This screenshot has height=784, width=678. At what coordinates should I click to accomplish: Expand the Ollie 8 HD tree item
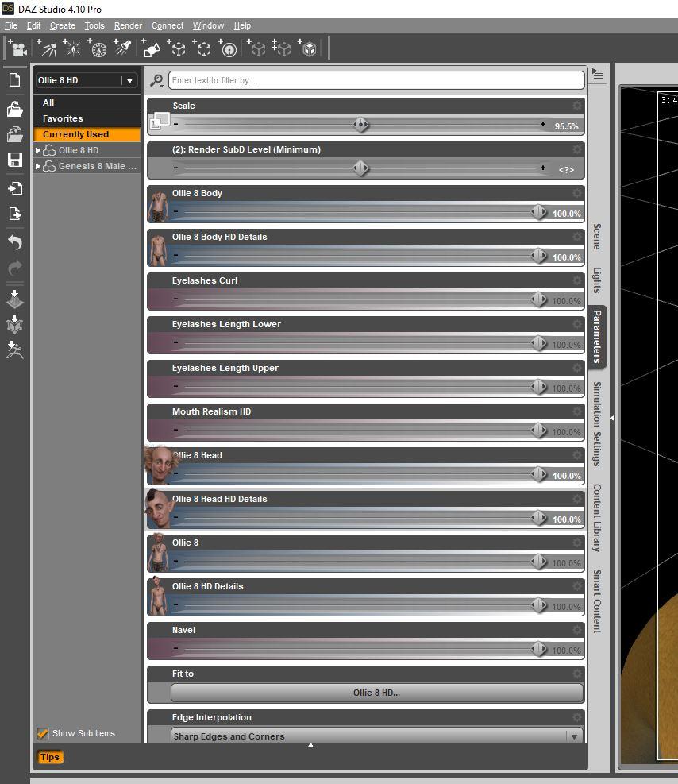coord(38,150)
